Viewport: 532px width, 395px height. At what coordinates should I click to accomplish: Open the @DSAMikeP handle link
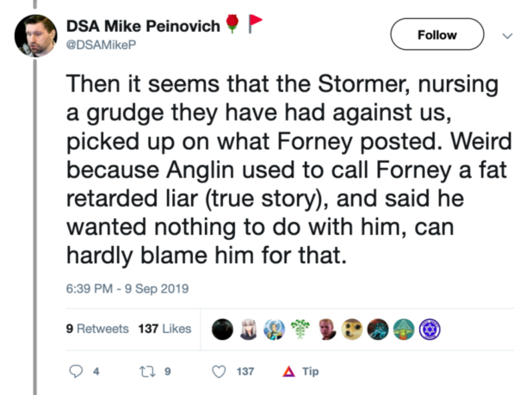(x=101, y=45)
